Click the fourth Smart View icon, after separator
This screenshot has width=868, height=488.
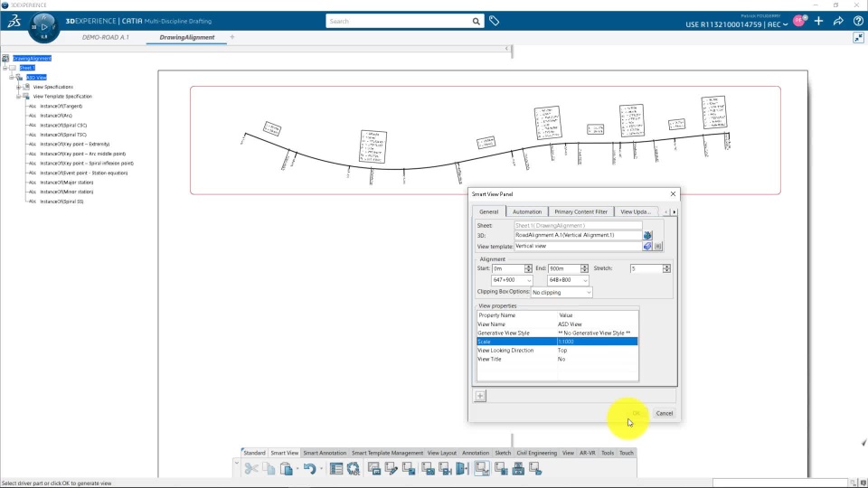click(x=428, y=469)
